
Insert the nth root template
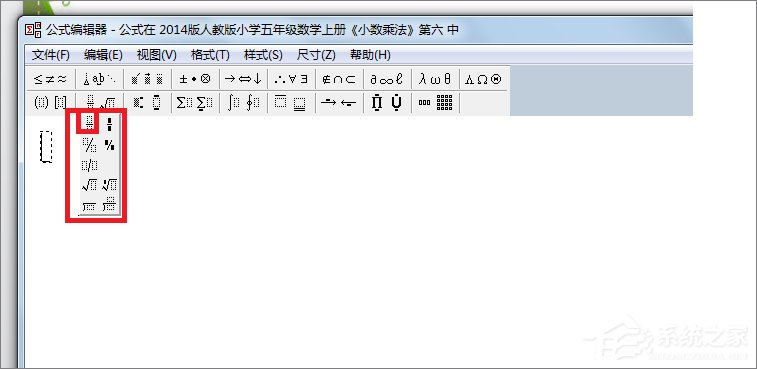[110, 185]
